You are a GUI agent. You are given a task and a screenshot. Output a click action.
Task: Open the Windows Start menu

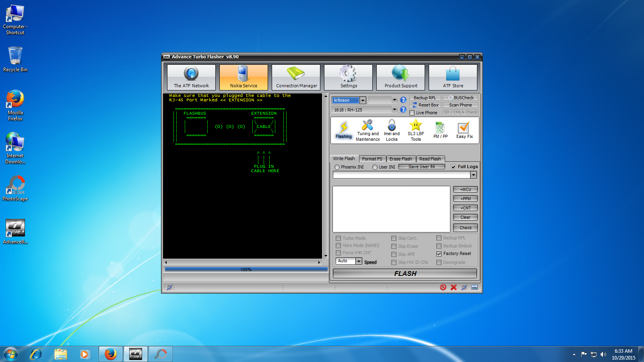click(11, 354)
